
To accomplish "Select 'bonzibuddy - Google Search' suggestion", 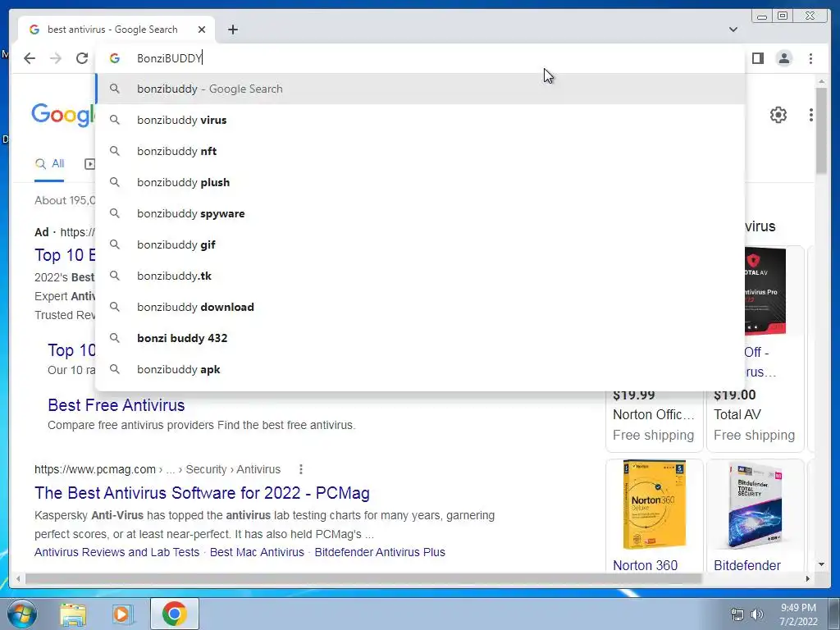I will (x=420, y=89).
